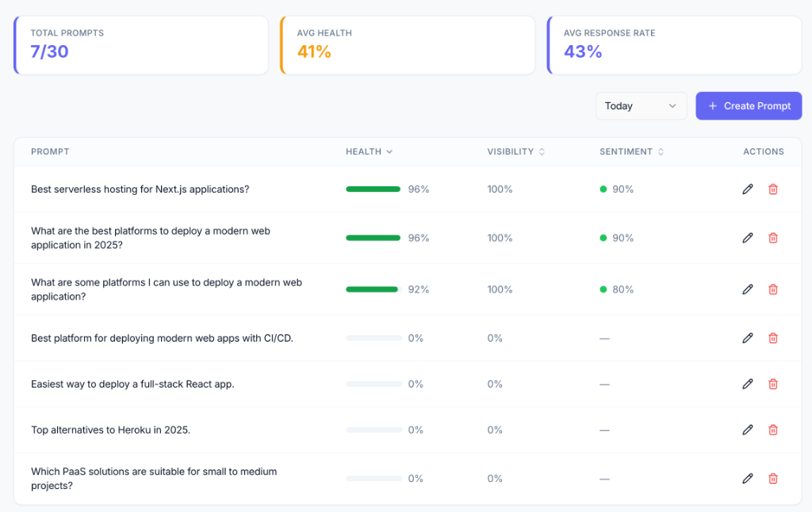Viewport: 812px width, 512px height.
Task: Sort table by Visibility column
Action: [515, 151]
